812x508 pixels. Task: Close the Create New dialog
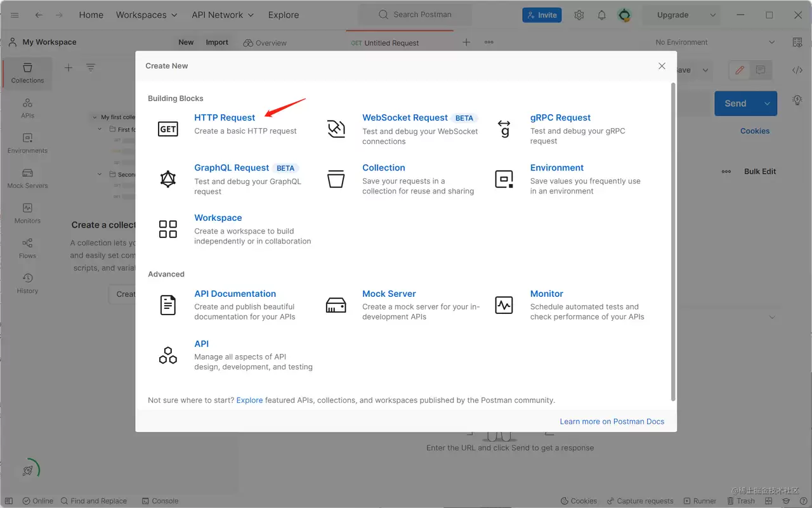(662, 66)
